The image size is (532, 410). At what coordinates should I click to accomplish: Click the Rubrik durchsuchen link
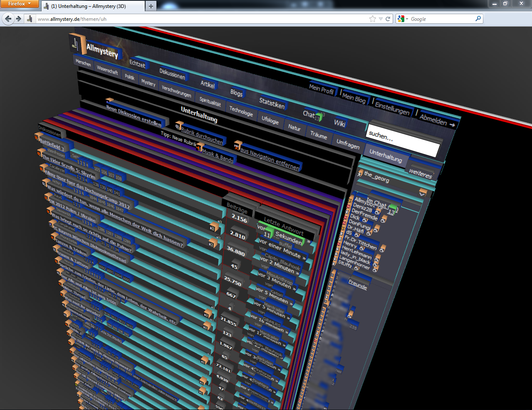coord(202,136)
